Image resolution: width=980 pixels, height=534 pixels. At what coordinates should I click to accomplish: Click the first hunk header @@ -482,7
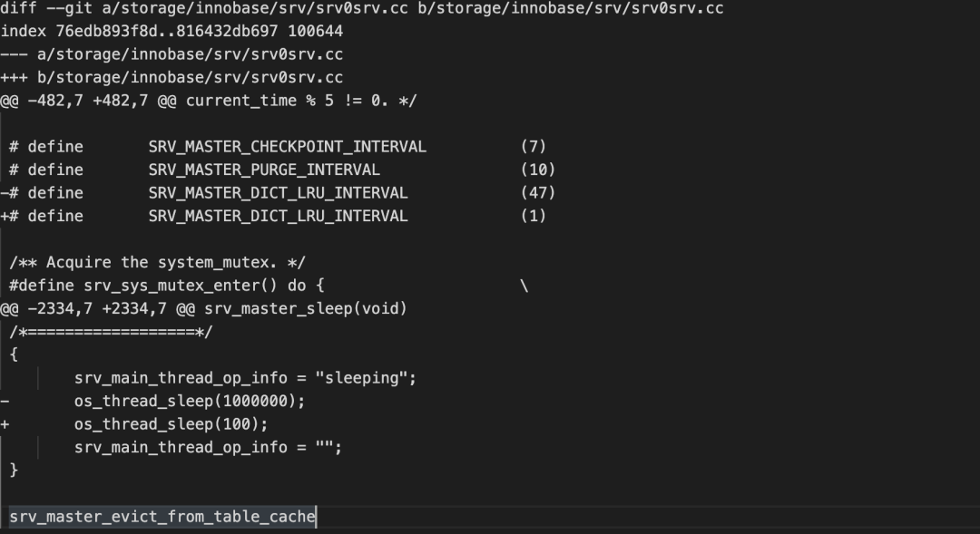(x=209, y=101)
